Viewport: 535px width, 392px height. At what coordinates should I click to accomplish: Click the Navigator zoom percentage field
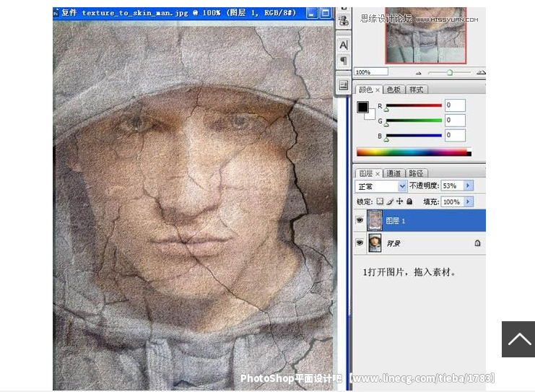coord(370,72)
